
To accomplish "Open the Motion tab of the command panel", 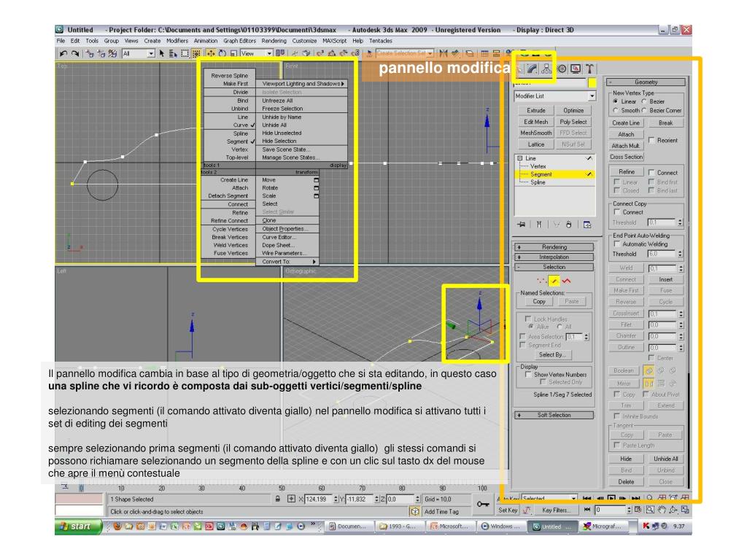I will click(x=562, y=69).
